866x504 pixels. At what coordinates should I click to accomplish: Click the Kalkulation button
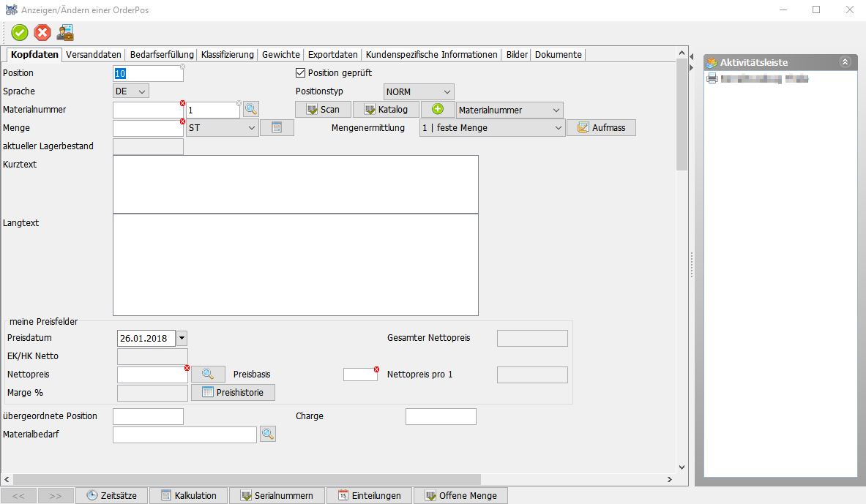[x=188, y=495]
